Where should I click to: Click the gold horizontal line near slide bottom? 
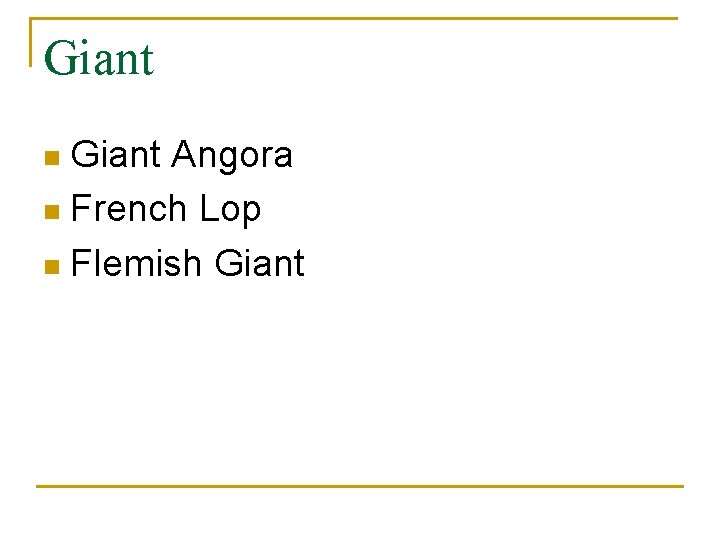click(x=360, y=486)
